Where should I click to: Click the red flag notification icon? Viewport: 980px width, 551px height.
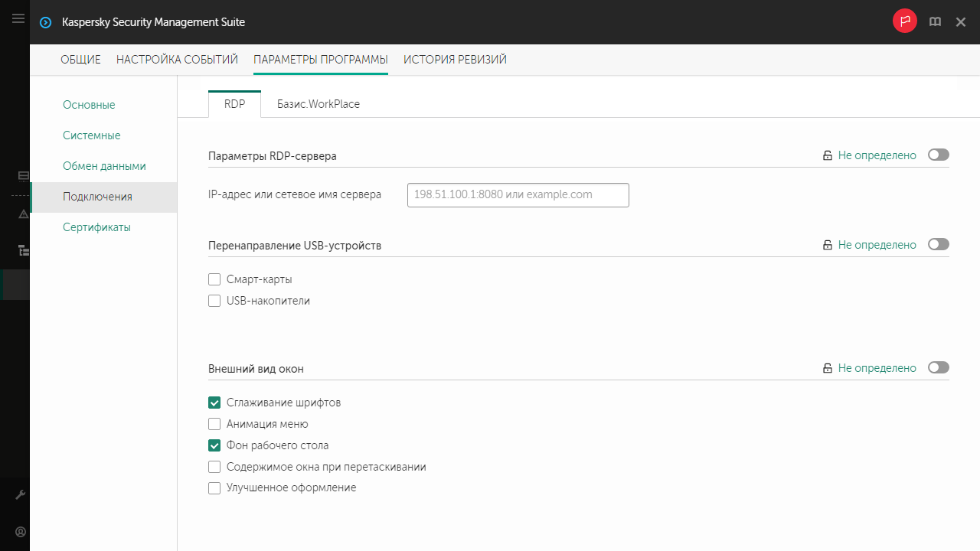click(x=904, y=21)
